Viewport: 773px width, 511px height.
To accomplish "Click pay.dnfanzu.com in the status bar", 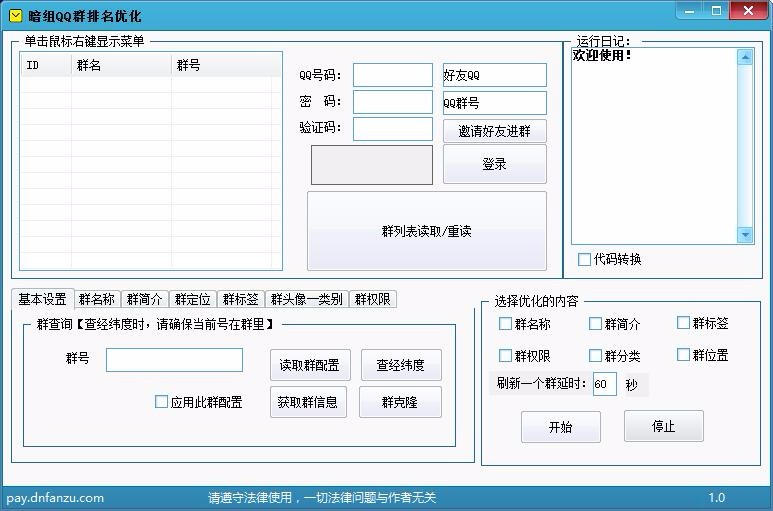I will (55, 498).
